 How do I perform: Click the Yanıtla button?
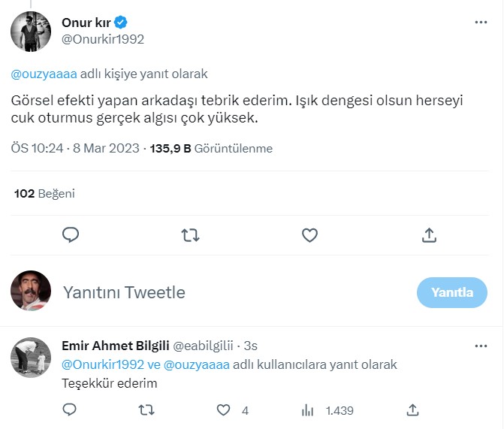pos(451,292)
